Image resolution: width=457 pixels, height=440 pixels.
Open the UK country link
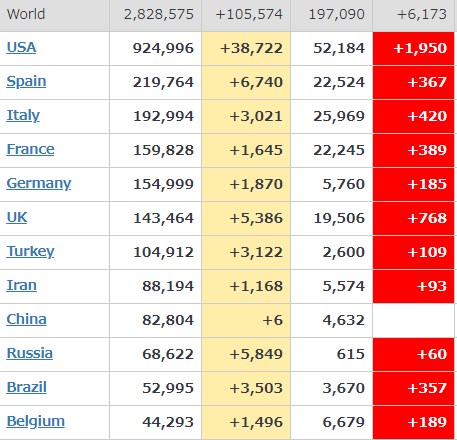[x=17, y=217]
